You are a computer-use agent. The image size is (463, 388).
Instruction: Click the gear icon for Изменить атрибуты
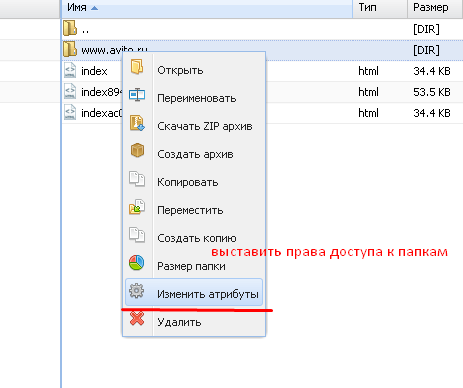[136, 291]
